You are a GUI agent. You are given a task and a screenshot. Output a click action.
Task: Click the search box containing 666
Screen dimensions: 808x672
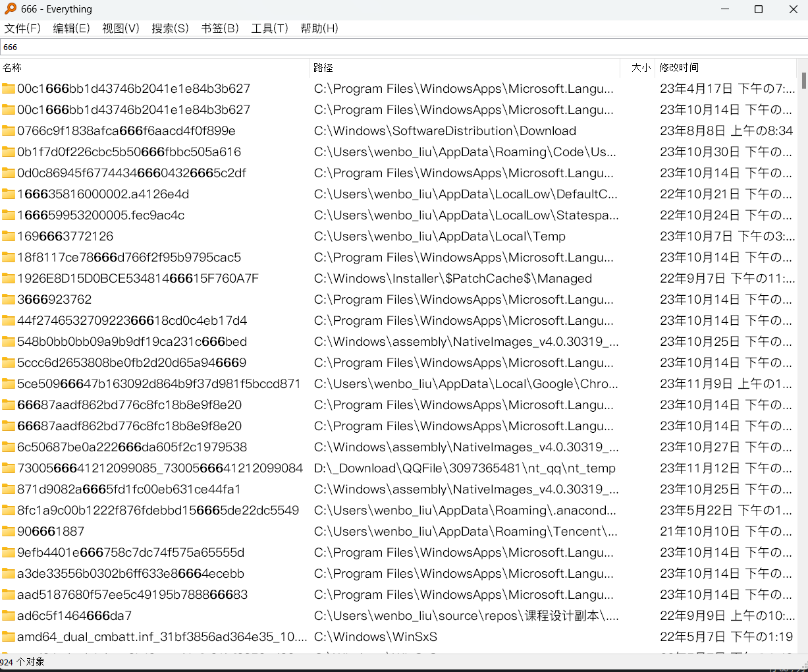(x=404, y=47)
